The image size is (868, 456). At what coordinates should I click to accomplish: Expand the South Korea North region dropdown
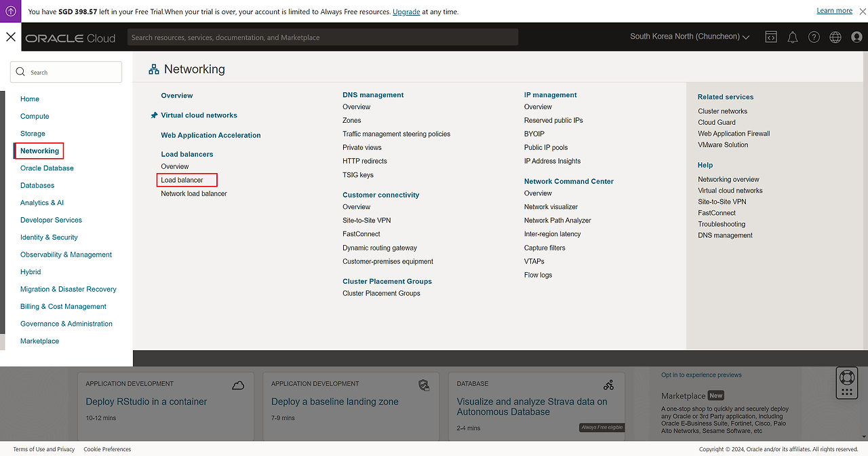(x=690, y=37)
